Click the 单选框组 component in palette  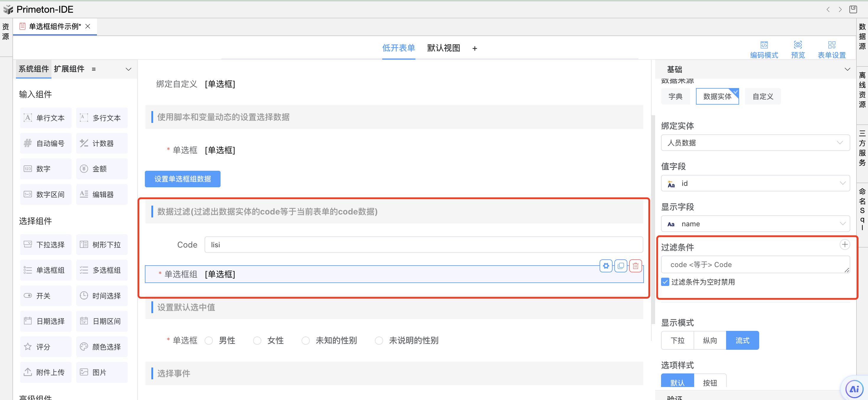[x=46, y=270]
